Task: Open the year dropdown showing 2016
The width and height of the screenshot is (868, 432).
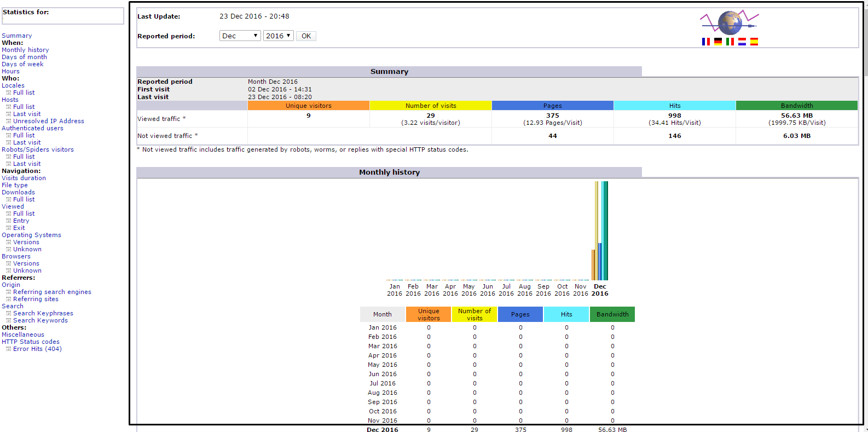Action: point(278,36)
